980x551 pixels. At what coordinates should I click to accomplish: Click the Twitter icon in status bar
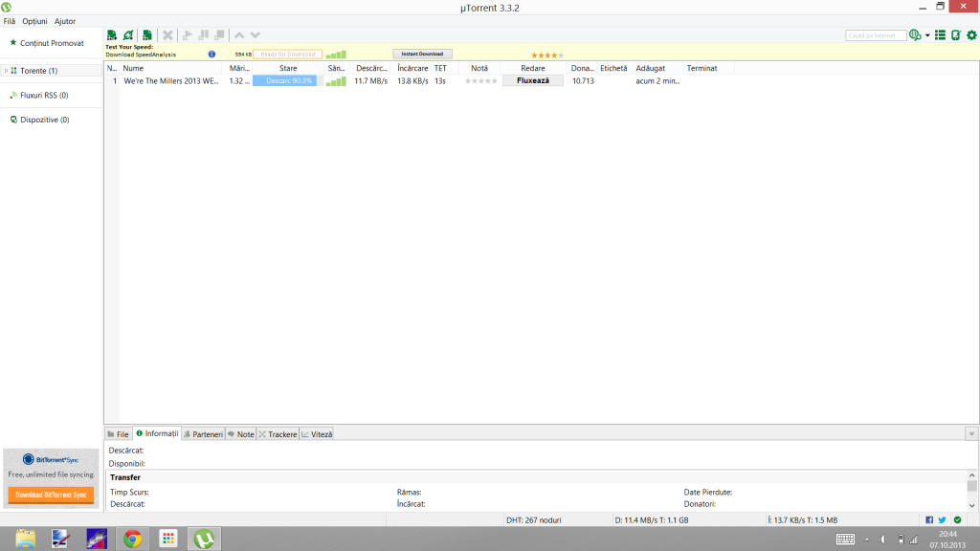point(942,519)
